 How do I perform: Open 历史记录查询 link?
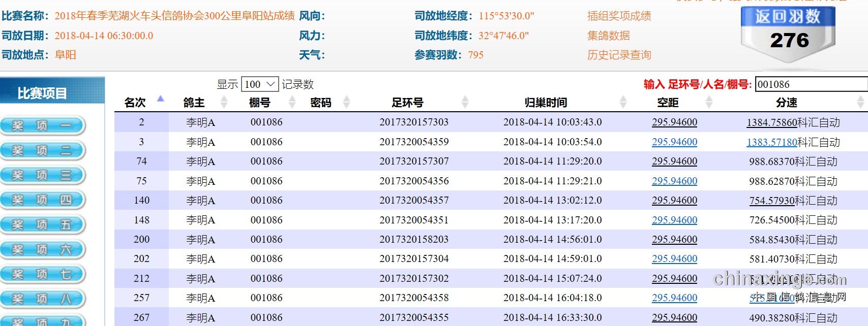tap(619, 55)
